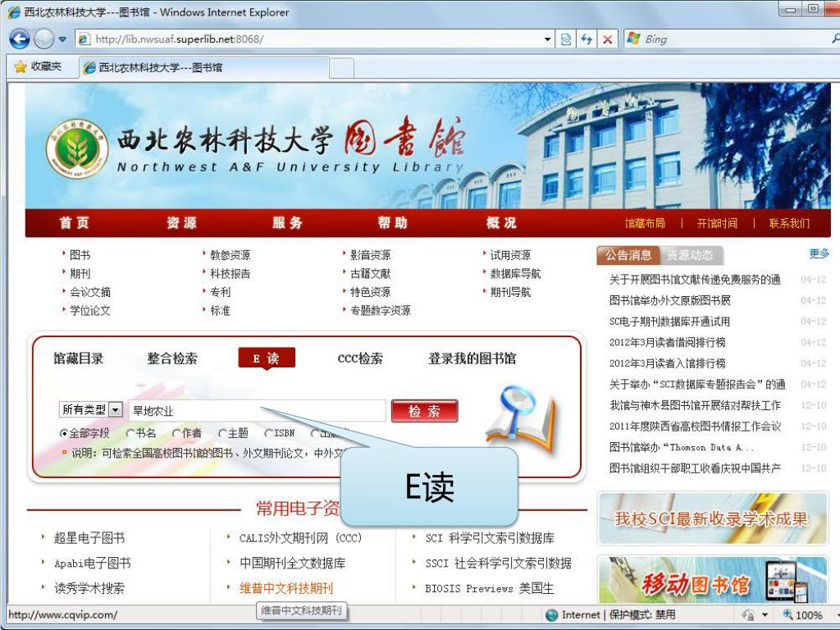Select the E读 search tab
The image size is (840, 630).
267,358
